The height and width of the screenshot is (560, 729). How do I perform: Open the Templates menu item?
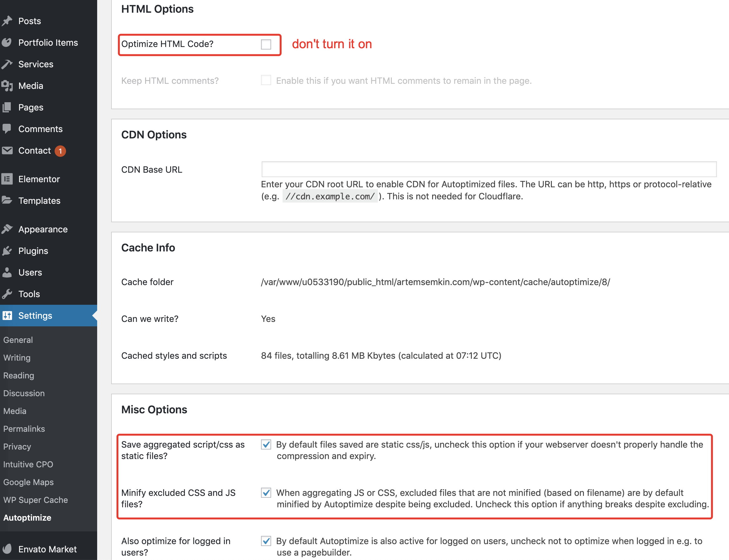(39, 201)
